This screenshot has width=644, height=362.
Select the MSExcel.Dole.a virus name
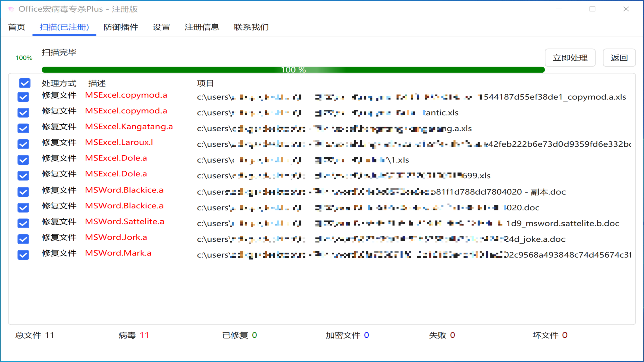[116, 158]
